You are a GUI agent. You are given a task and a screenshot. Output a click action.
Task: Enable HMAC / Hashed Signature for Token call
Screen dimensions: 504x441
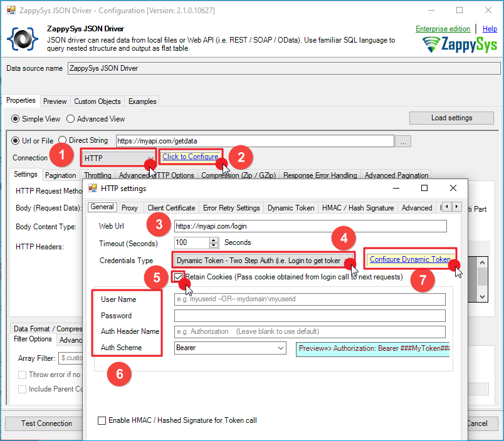pos(102,421)
